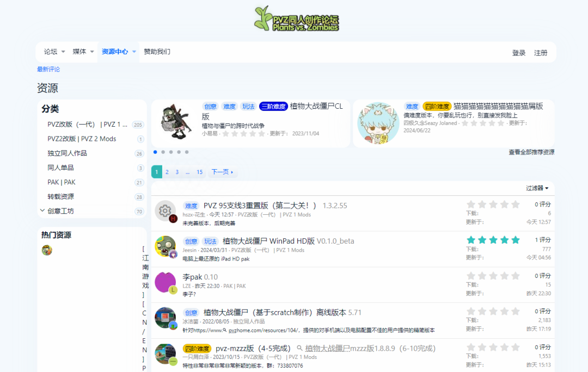Open 查看全部推荐资源 link
588x372 pixels.
coord(531,152)
